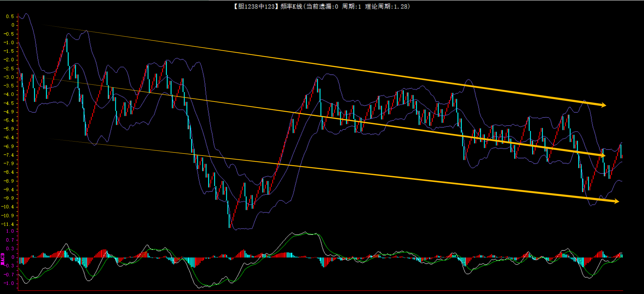Click the -0.7 label on MACD axis
This screenshot has height=294, width=644.
(9, 275)
